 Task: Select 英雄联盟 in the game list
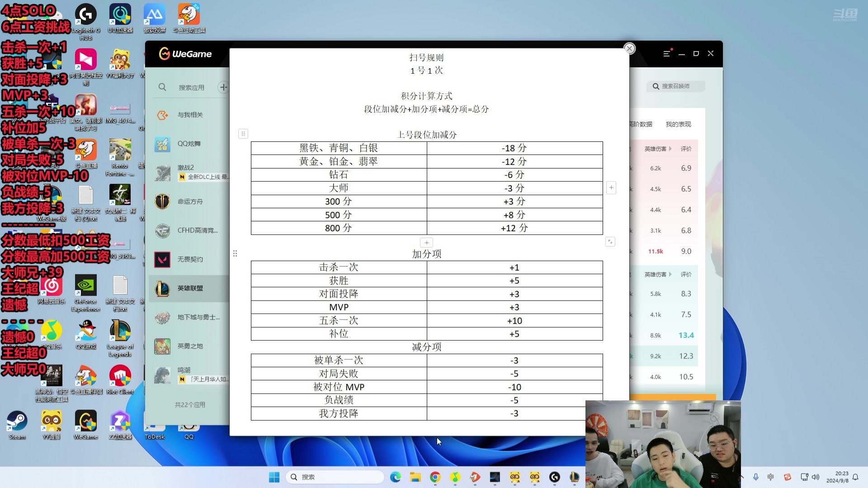tap(189, 288)
